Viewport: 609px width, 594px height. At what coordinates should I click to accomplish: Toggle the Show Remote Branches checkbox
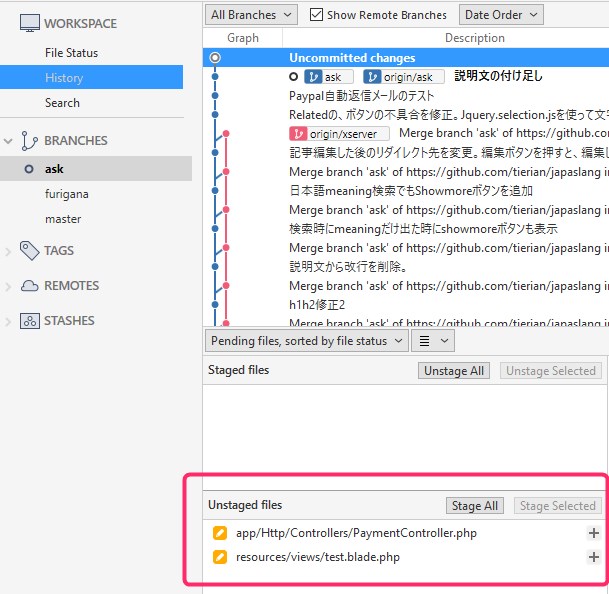point(317,15)
